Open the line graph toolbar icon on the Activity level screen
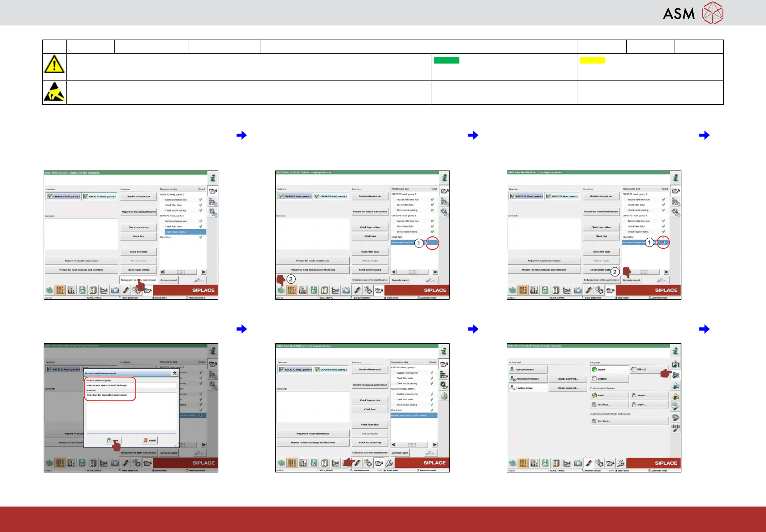The height and width of the screenshot is (532, 766). (567, 463)
